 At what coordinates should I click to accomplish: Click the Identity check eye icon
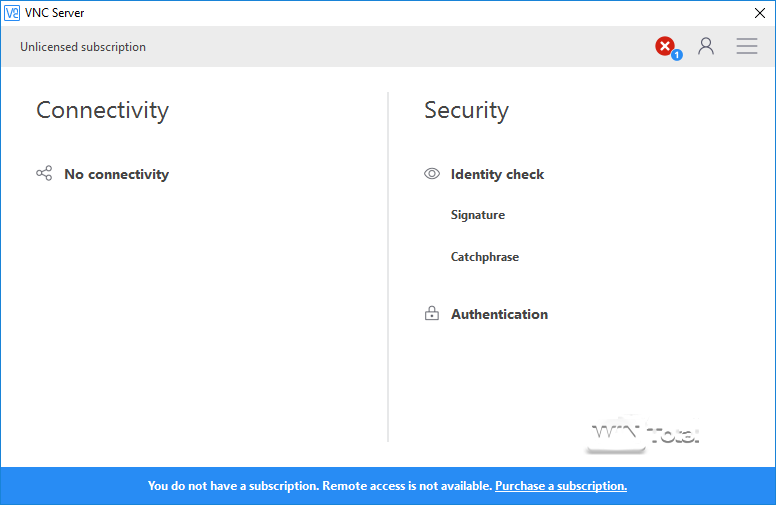(x=432, y=174)
